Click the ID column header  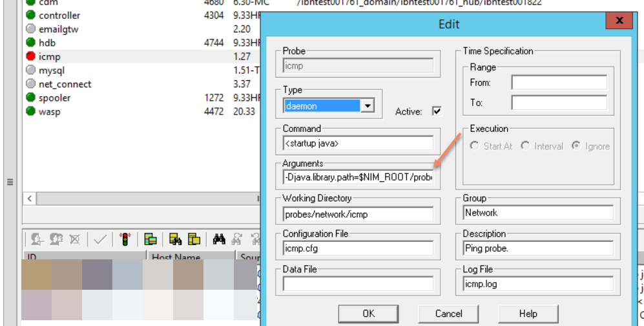click(85, 257)
